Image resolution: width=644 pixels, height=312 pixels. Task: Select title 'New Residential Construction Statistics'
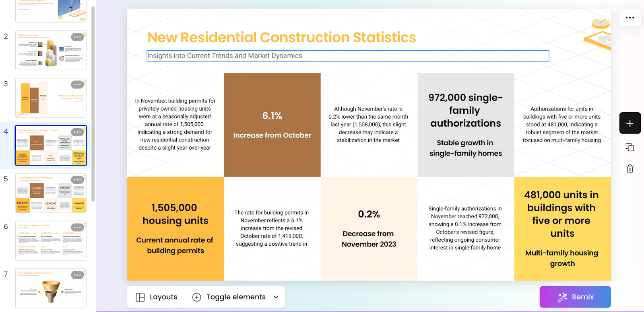click(282, 37)
